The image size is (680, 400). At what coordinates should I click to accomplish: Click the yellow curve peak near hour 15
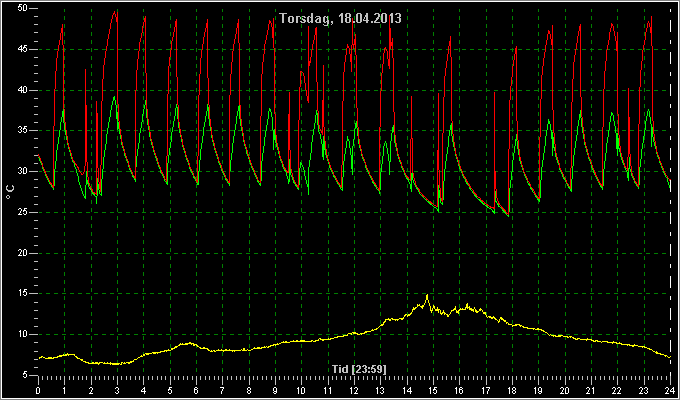pos(427,295)
